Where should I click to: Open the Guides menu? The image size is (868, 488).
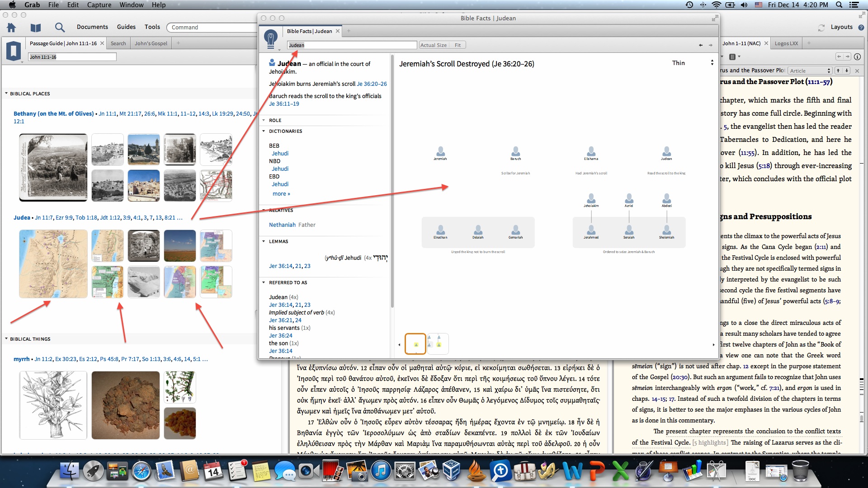126,27
